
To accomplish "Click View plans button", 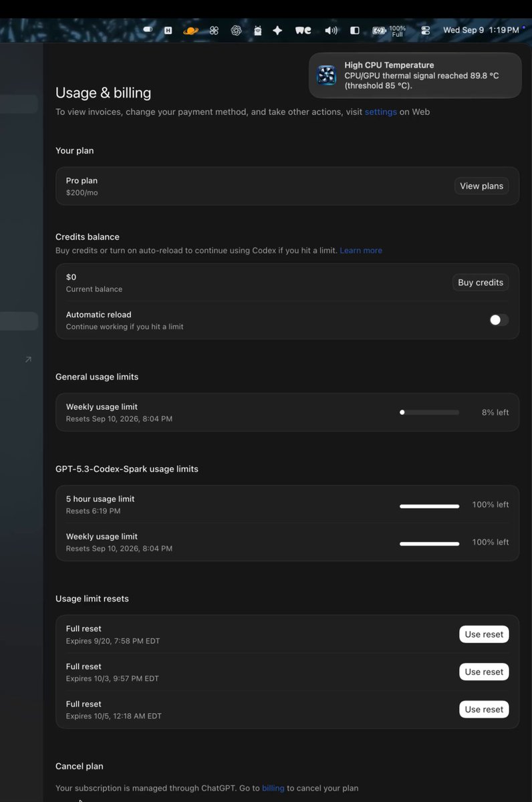I will tap(481, 186).
